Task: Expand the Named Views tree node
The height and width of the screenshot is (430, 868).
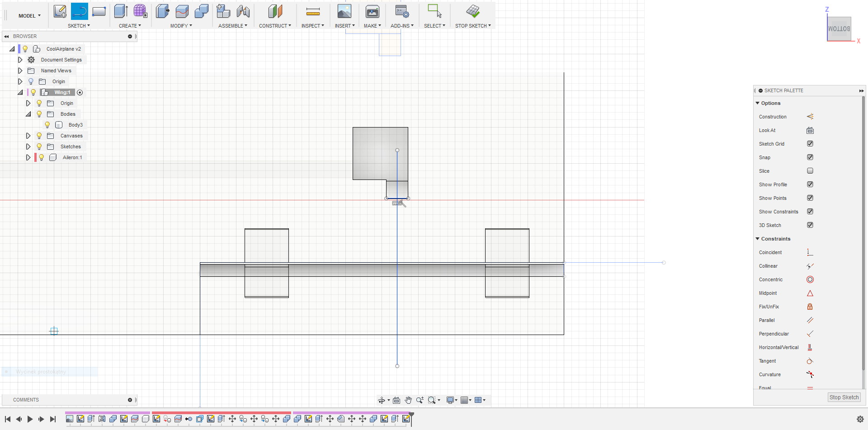Action: tap(20, 71)
